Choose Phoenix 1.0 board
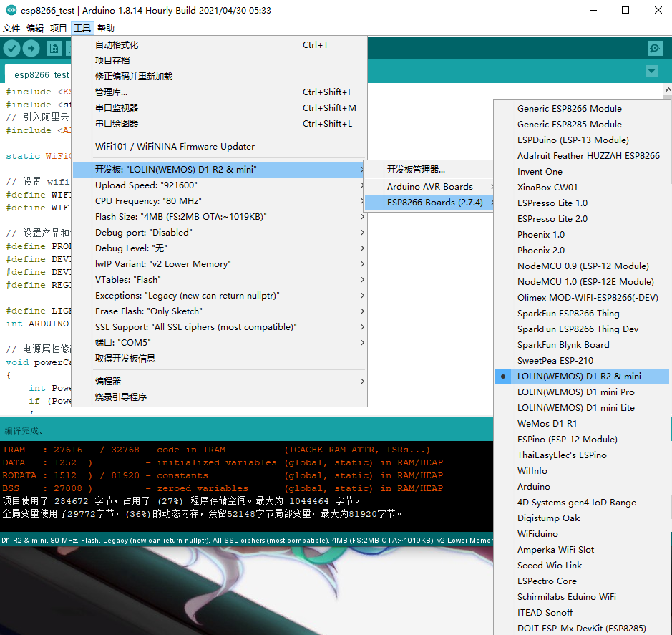672x635 pixels. (x=582, y=235)
